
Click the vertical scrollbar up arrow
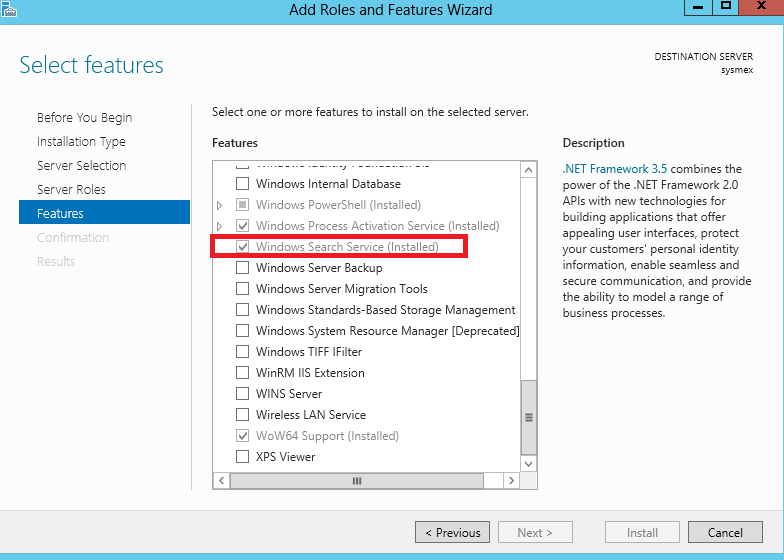tap(529, 171)
